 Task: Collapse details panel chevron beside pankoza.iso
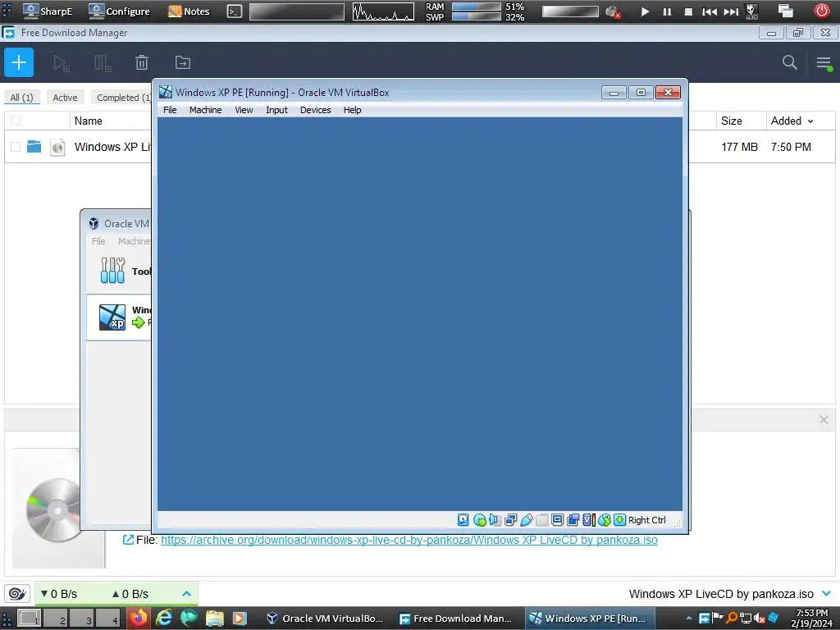(x=827, y=594)
